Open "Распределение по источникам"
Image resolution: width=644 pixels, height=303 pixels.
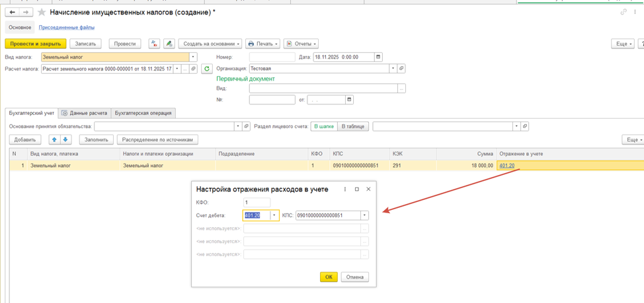[158, 140]
